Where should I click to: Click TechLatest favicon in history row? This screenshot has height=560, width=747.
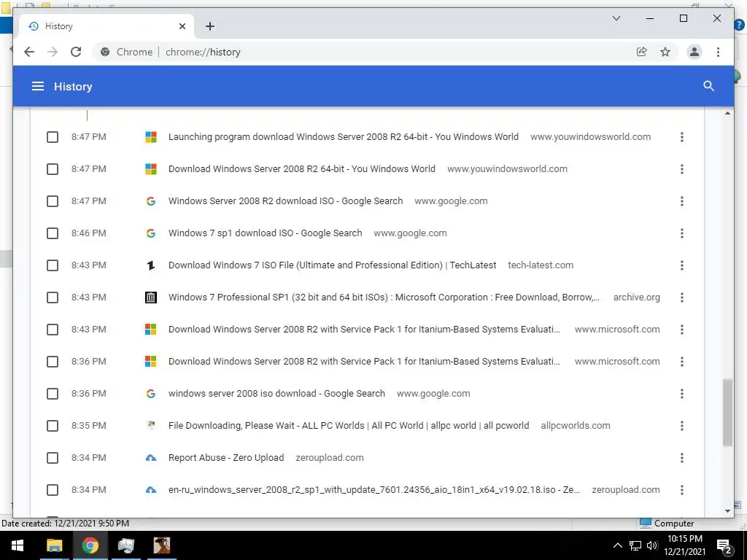point(150,265)
